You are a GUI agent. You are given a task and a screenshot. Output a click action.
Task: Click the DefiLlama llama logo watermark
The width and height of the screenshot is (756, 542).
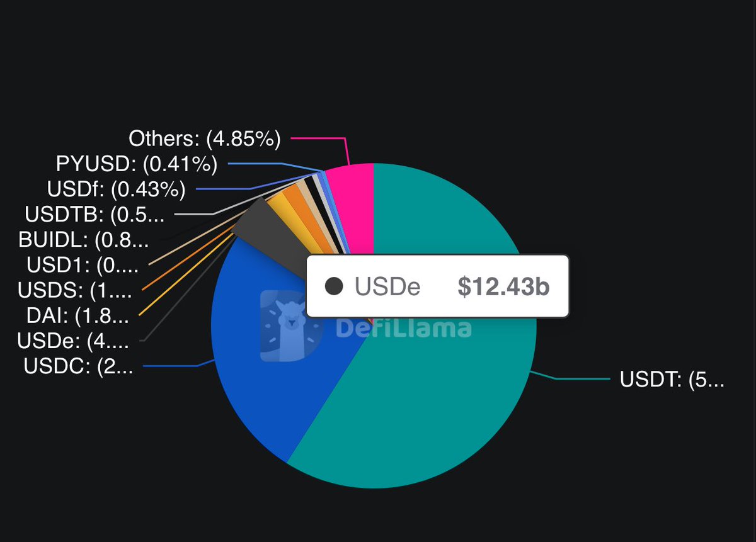[x=292, y=326]
